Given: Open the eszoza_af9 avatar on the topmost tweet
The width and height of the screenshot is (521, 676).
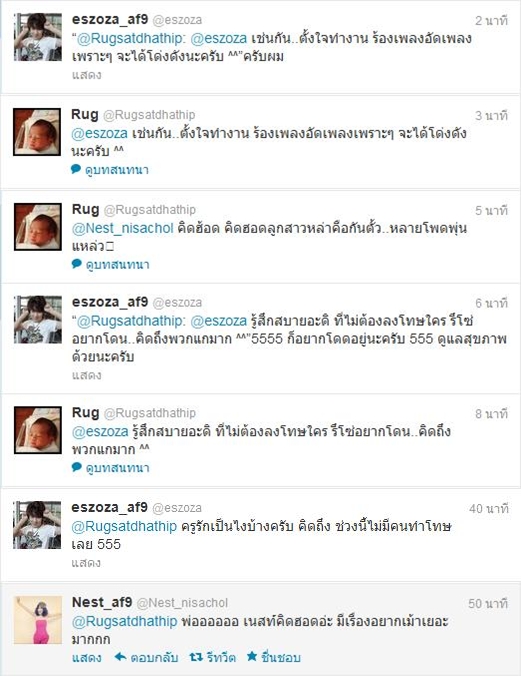Looking at the screenshot, I should 38,37.
